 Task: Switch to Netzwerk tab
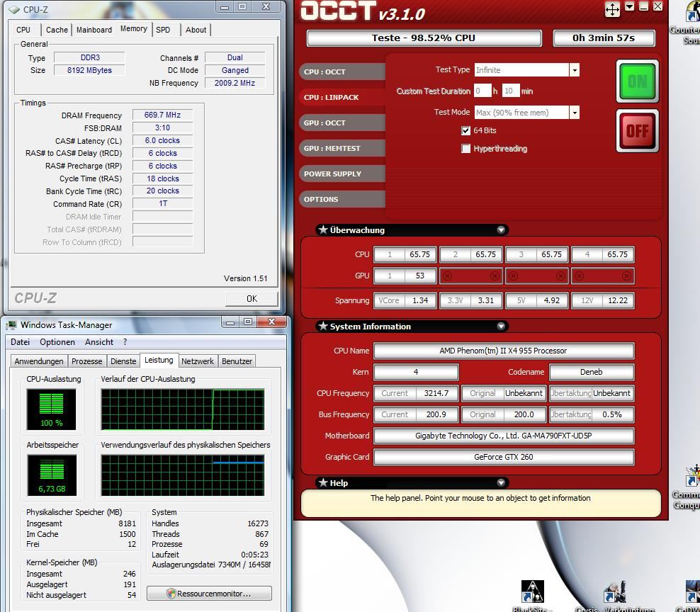(198, 361)
